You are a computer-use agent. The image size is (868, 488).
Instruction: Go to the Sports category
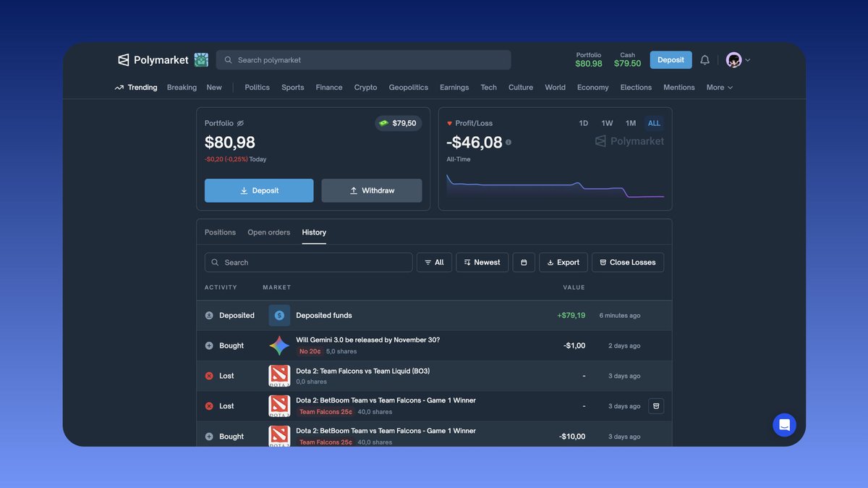click(292, 88)
